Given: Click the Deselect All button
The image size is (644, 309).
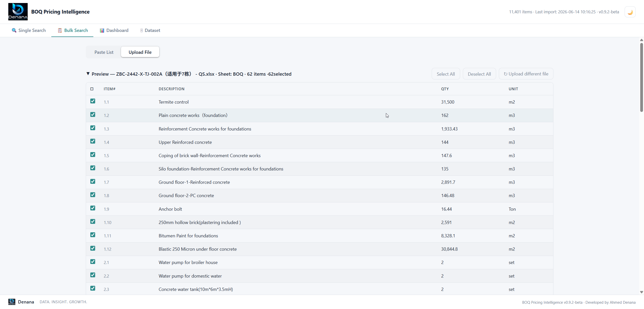Looking at the screenshot, I should point(479,74).
